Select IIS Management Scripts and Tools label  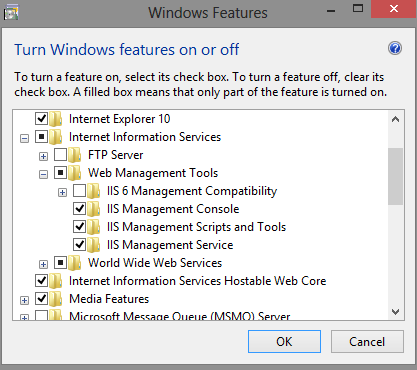pos(196,227)
